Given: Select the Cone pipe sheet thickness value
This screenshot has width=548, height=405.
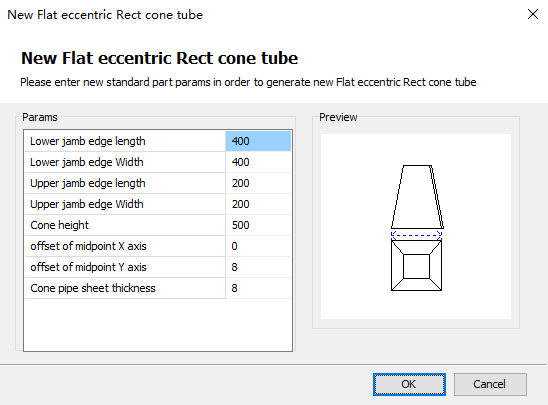Looking at the screenshot, I should point(258,288).
